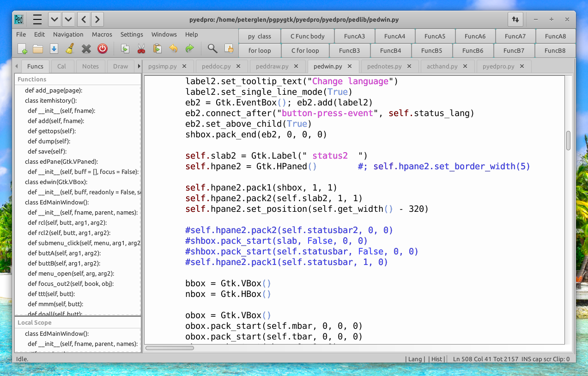The width and height of the screenshot is (588, 376).
Task: Click the new file icon with green plus
Action: [22, 49]
